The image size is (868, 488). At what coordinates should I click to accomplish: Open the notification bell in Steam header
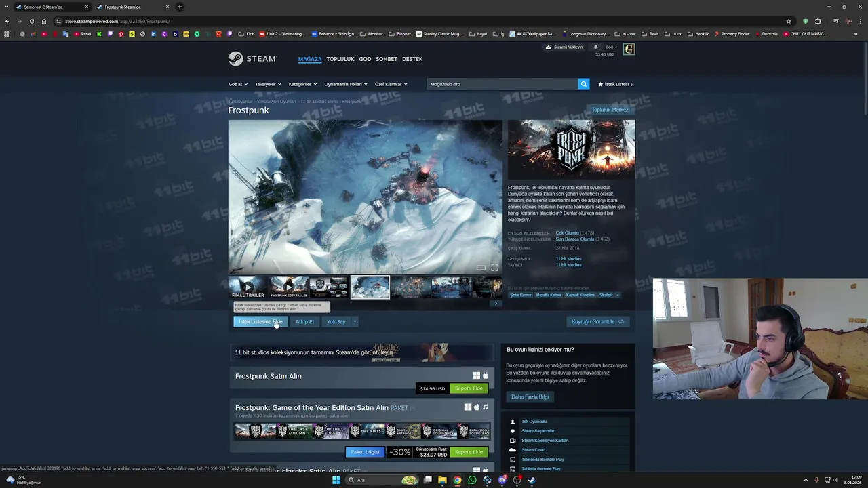(595, 47)
